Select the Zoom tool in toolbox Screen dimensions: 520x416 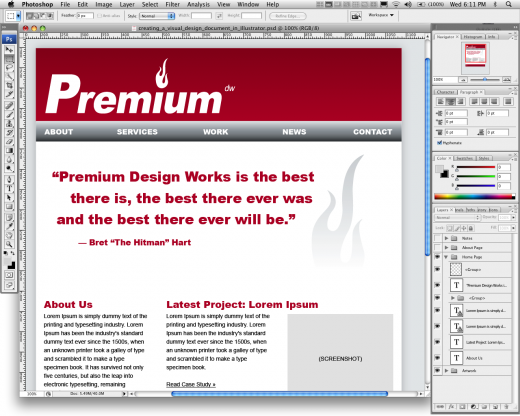pyautogui.click(x=9, y=244)
